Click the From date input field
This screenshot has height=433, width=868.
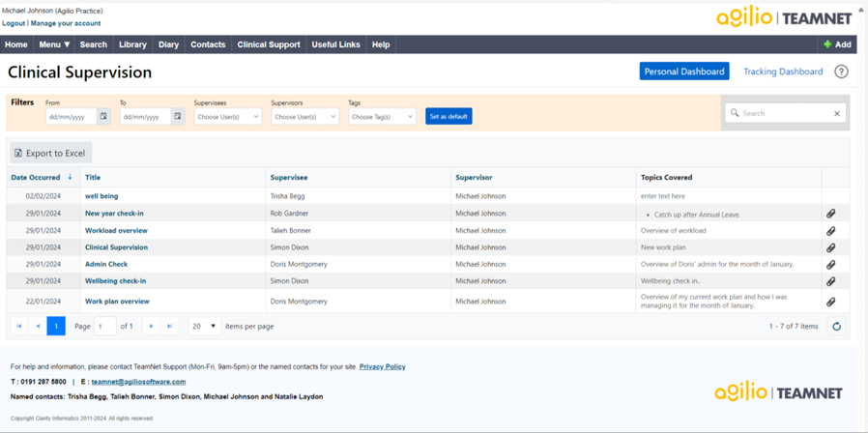point(71,117)
